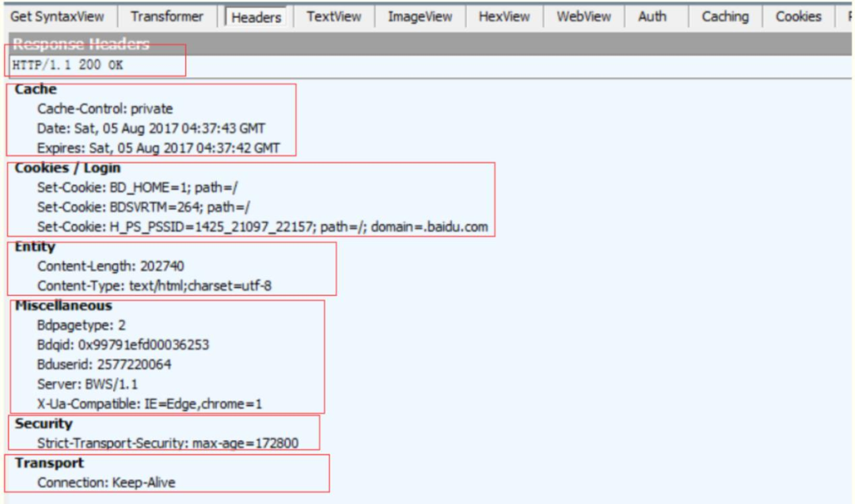Select the Date: Sat, 05 Aug 2017 header

151,129
